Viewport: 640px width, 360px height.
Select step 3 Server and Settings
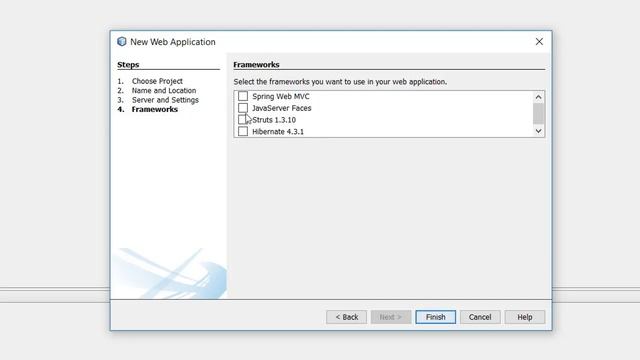[x=165, y=100]
